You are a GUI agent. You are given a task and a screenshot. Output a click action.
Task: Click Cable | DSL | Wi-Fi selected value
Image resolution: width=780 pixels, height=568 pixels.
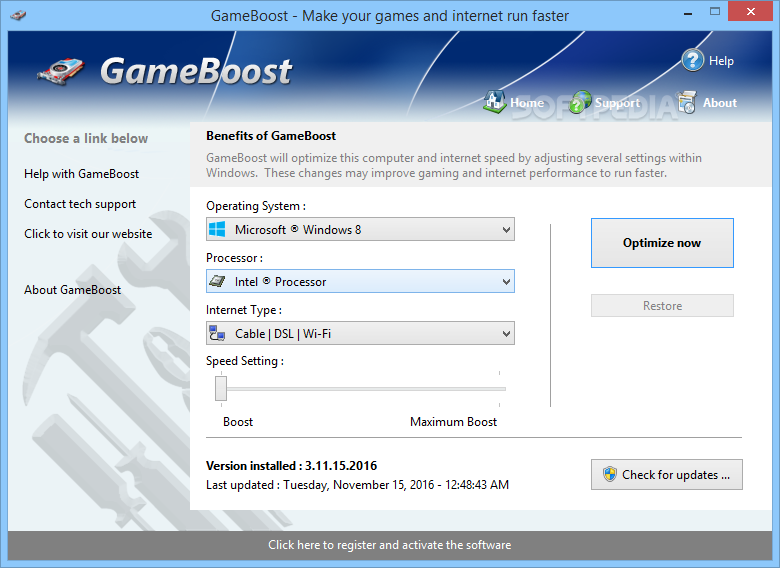pos(283,334)
